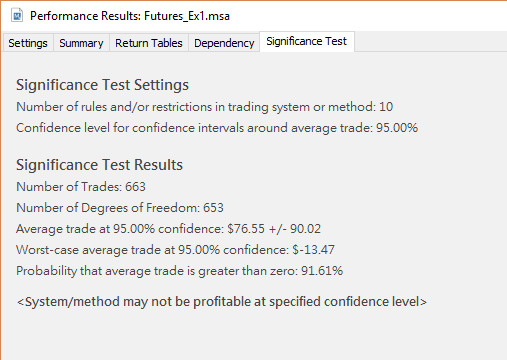Select the Significance Test tab
The image size is (507, 360).
pyautogui.click(x=307, y=41)
